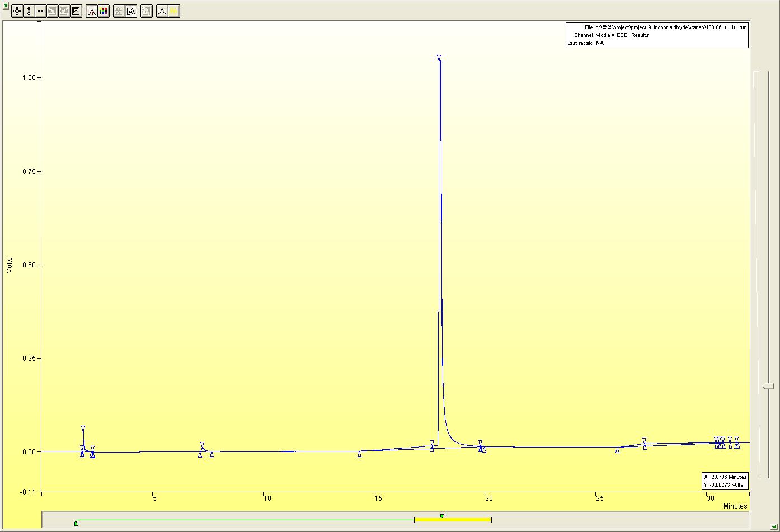Toggle the yellow highlight background icon
The width and height of the screenshot is (780, 532).
click(174, 11)
